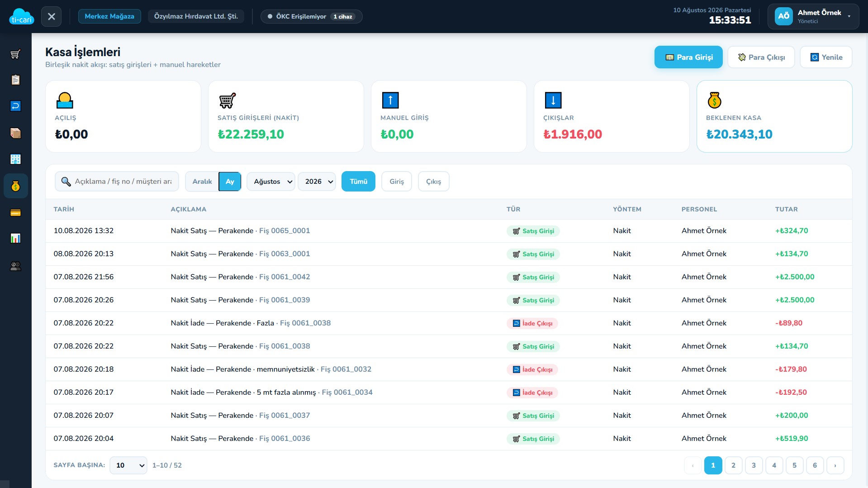
Task: Click the +₺519,90 amount
Action: click(792, 439)
